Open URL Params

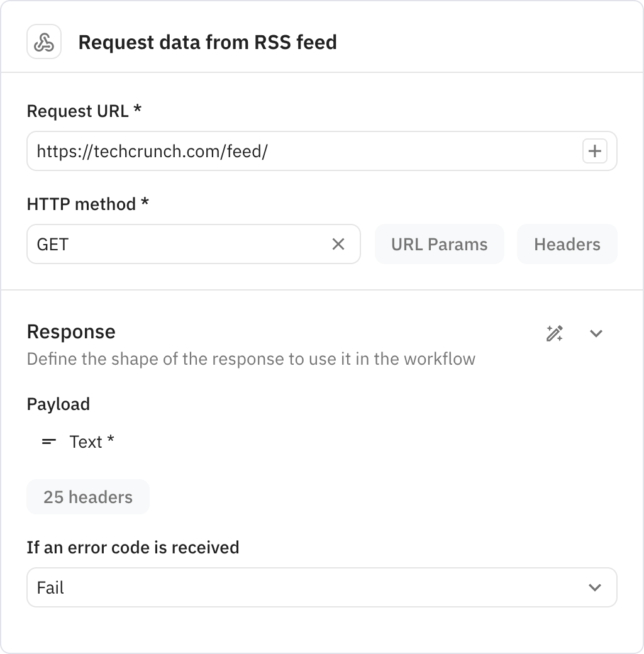coord(439,244)
